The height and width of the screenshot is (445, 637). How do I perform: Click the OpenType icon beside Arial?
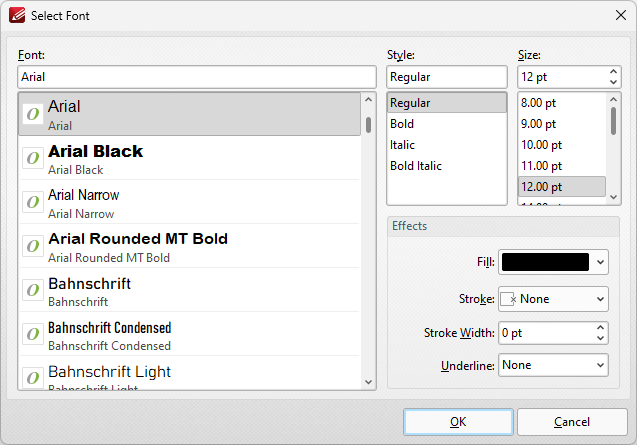coord(32,114)
